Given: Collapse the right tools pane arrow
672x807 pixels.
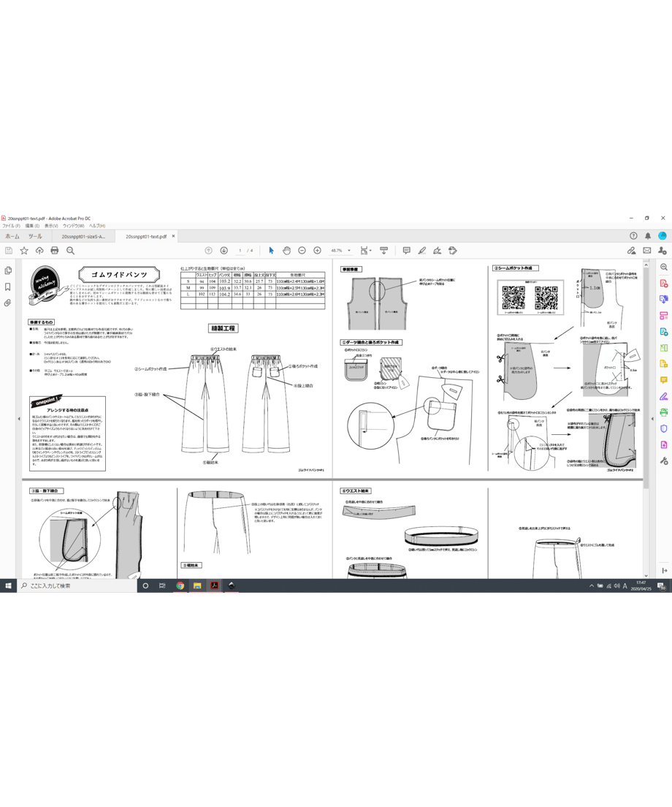Looking at the screenshot, I should pyautogui.click(x=652, y=419).
